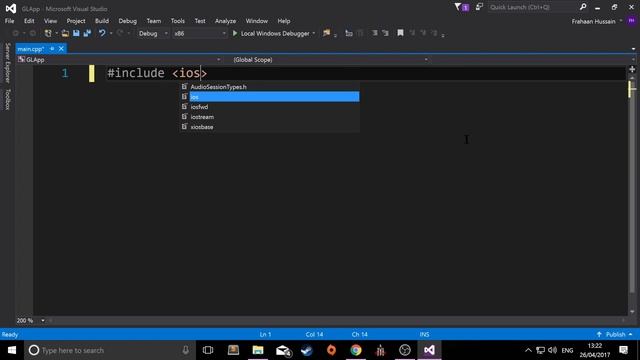Click the Navigate Backward toolbar icon

click(16, 33)
